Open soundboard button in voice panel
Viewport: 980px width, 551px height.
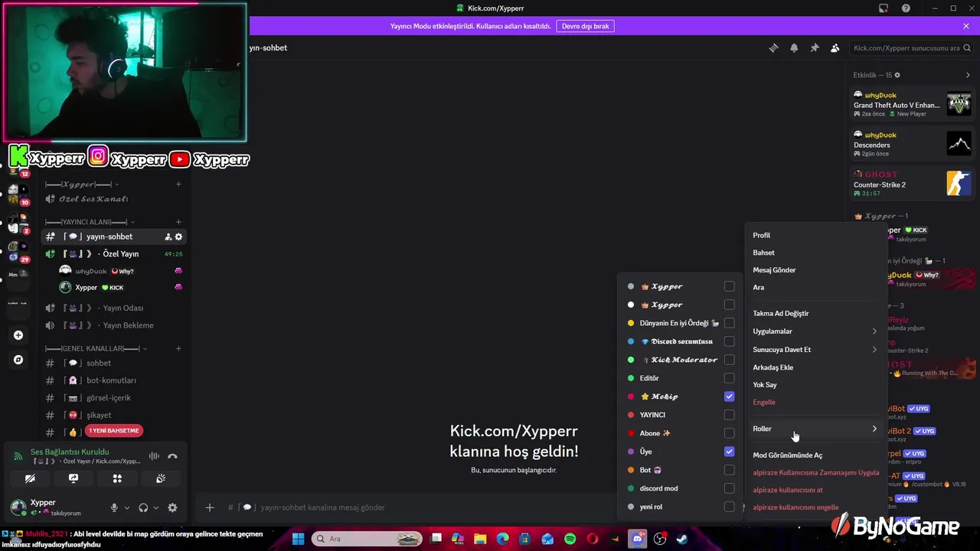161,478
